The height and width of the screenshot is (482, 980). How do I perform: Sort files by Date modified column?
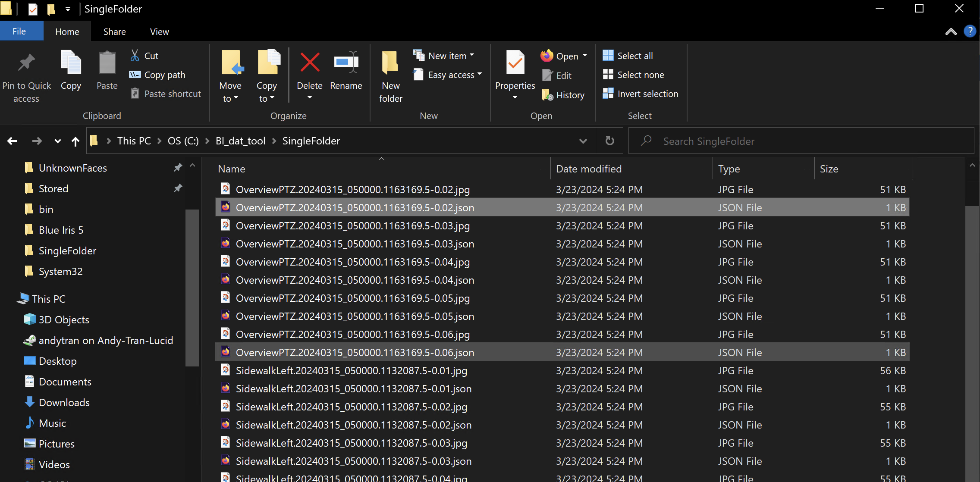588,169
